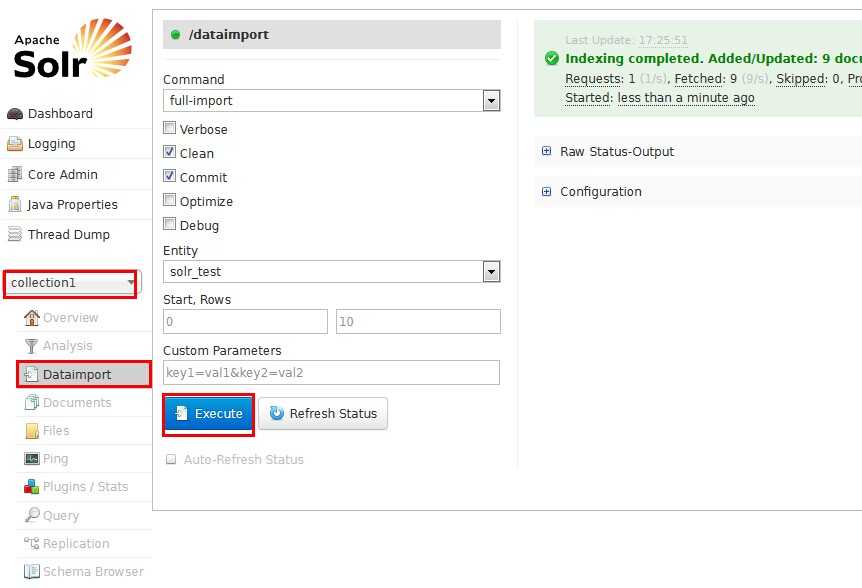Click the Custom Parameters text field
Screen dimensions: 862x588
tap(331, 373)
